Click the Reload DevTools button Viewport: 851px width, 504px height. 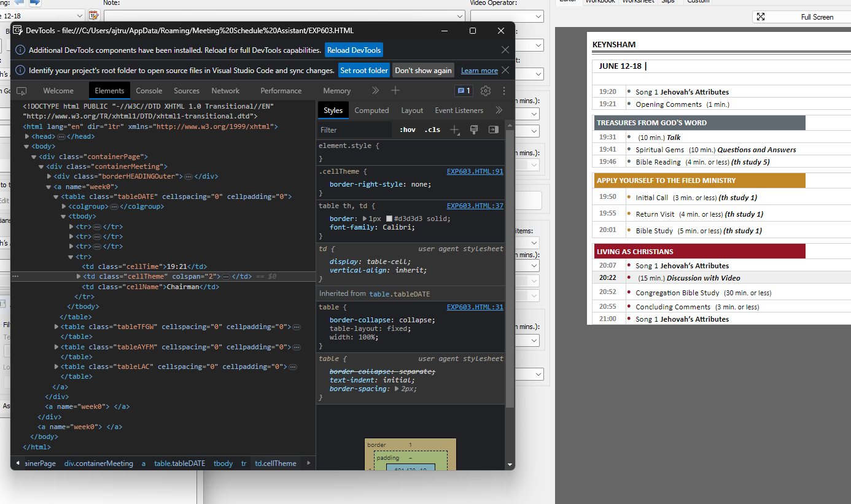354,50
